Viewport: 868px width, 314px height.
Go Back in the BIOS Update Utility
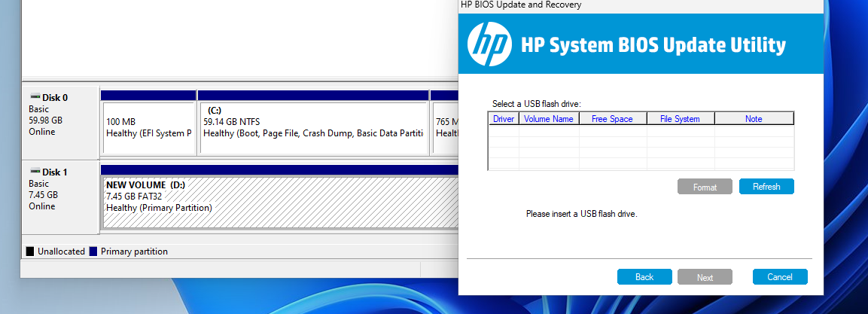(644, 277)
